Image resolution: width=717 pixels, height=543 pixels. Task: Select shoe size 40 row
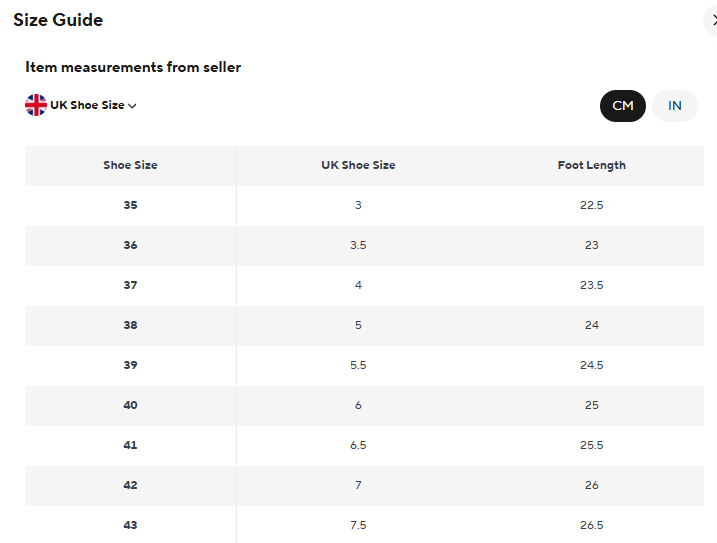click(364, 406)
